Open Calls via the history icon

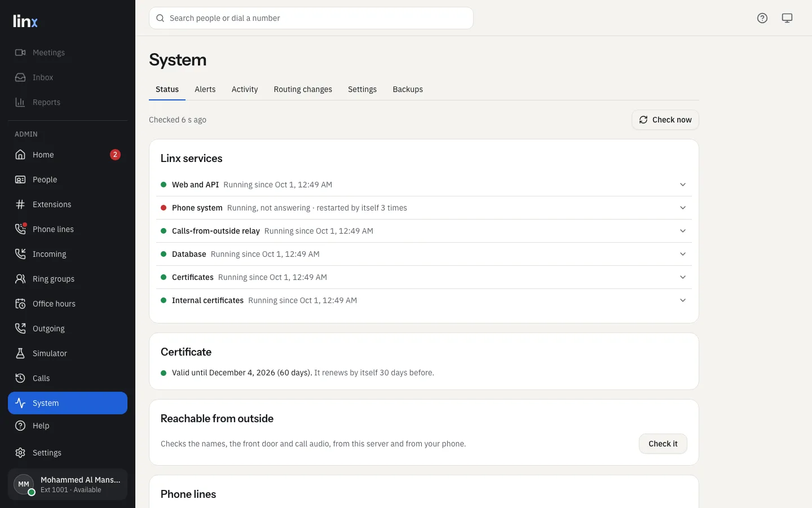(20, 378)
